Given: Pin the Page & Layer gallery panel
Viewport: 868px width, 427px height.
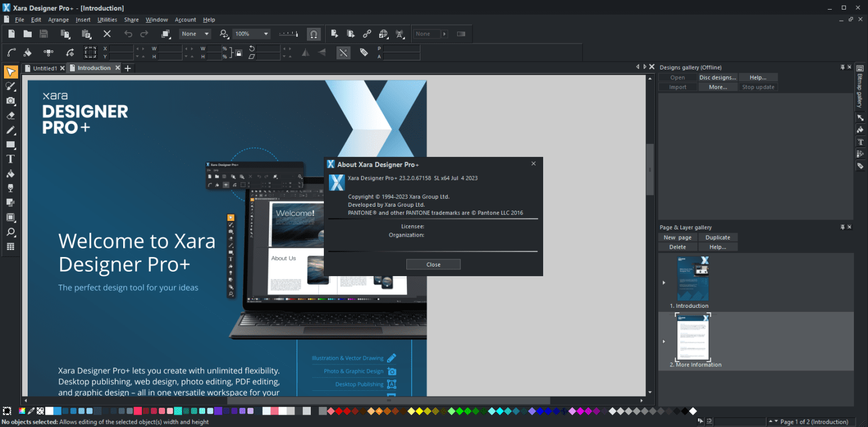Looking at the screenshot, I should [x=843, y=227].
